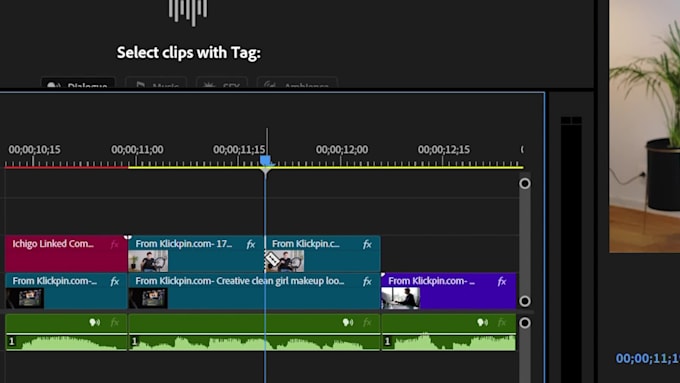
Task: Select the Music tag button
Action: coord(156,83)
